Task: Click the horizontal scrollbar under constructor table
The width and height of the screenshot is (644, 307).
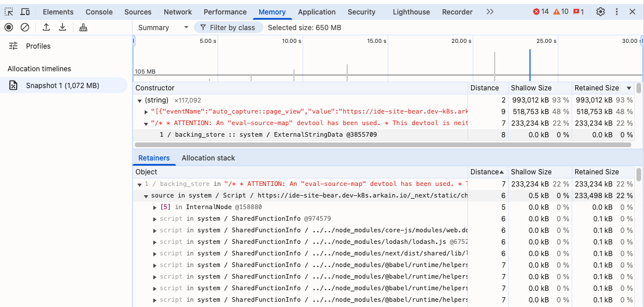Action: click(x=383, y=145)
